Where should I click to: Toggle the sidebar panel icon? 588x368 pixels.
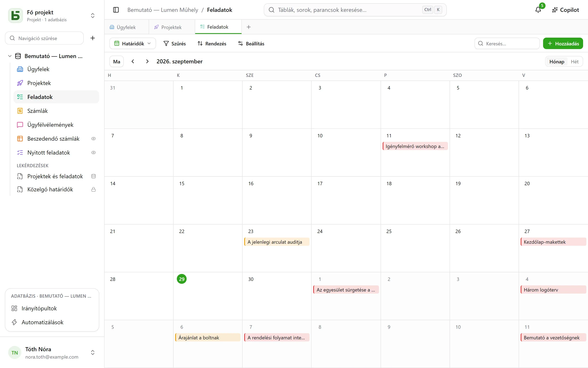116,10
